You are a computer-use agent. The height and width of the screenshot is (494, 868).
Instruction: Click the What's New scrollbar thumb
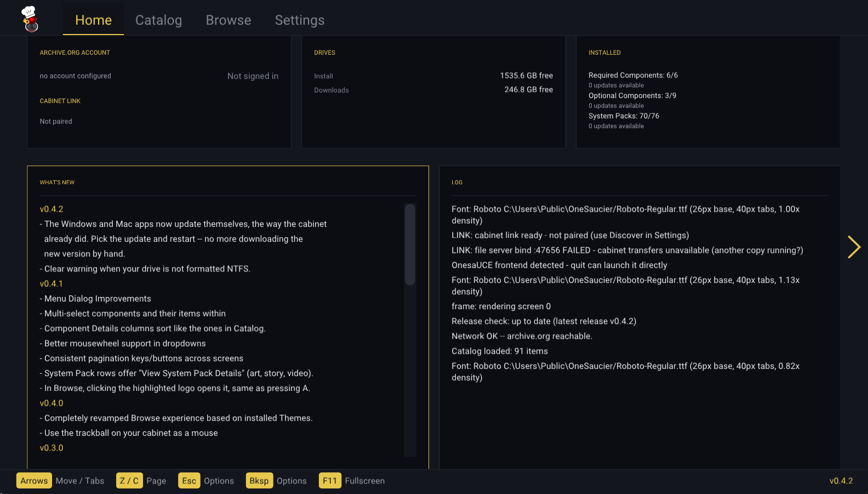point(410,245)
